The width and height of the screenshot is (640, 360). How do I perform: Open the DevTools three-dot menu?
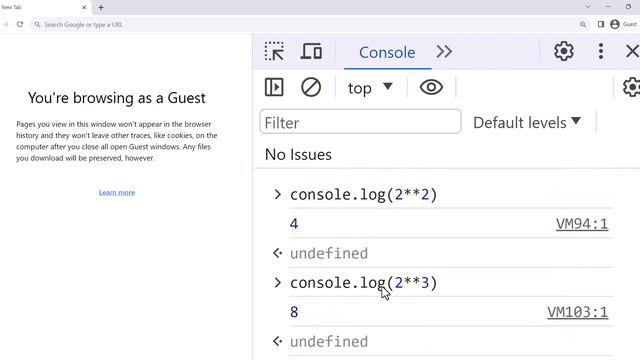click(601, 51)
